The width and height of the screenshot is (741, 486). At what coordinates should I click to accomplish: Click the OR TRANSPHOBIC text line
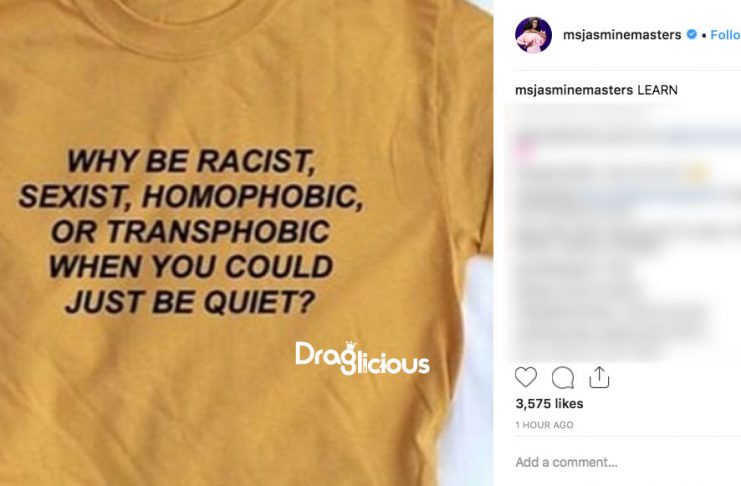pyautogui.click(x=190, y=231)
